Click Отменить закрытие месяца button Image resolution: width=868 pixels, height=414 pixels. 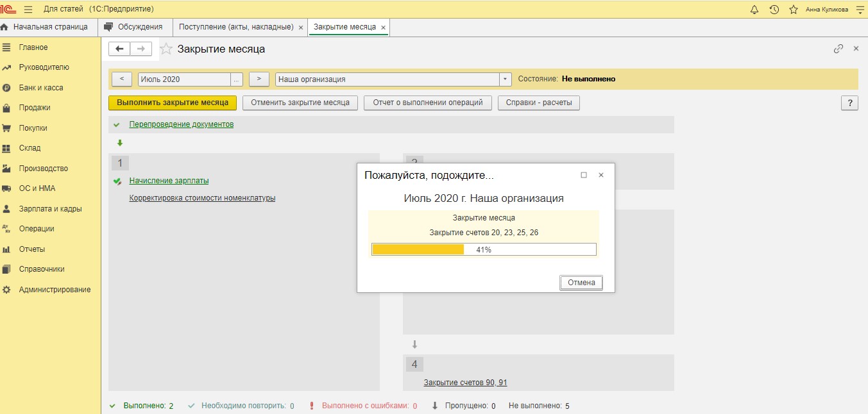tap(300, 103)
